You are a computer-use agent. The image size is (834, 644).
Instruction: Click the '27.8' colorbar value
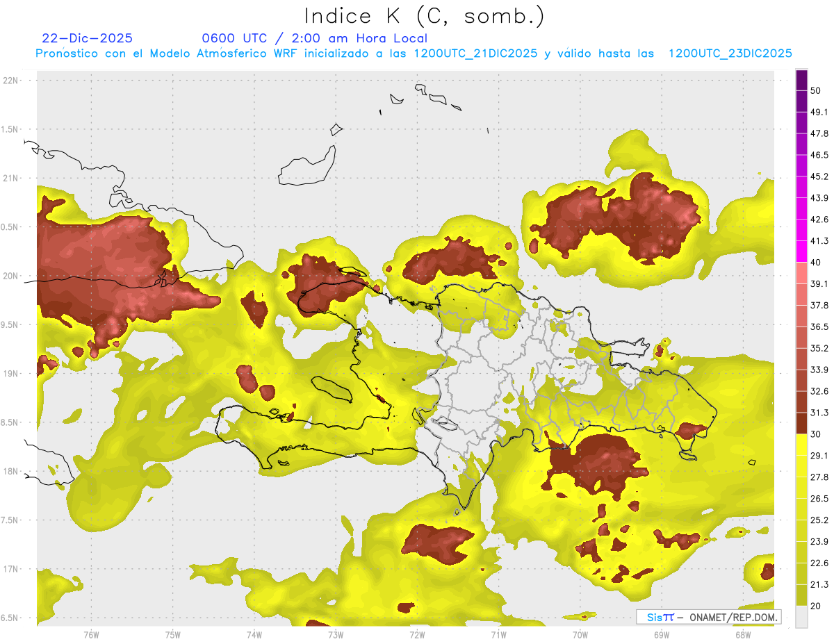pos(819,477)
